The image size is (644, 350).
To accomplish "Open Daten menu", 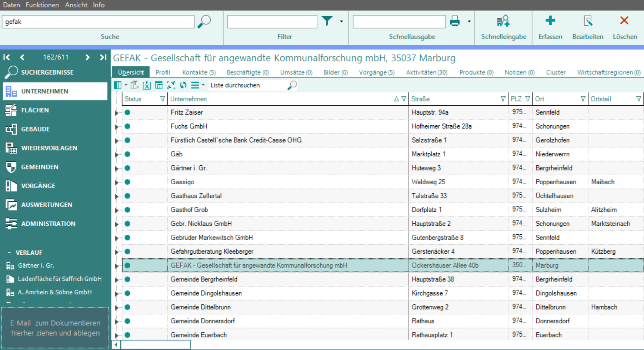I will tap(11, 5).
